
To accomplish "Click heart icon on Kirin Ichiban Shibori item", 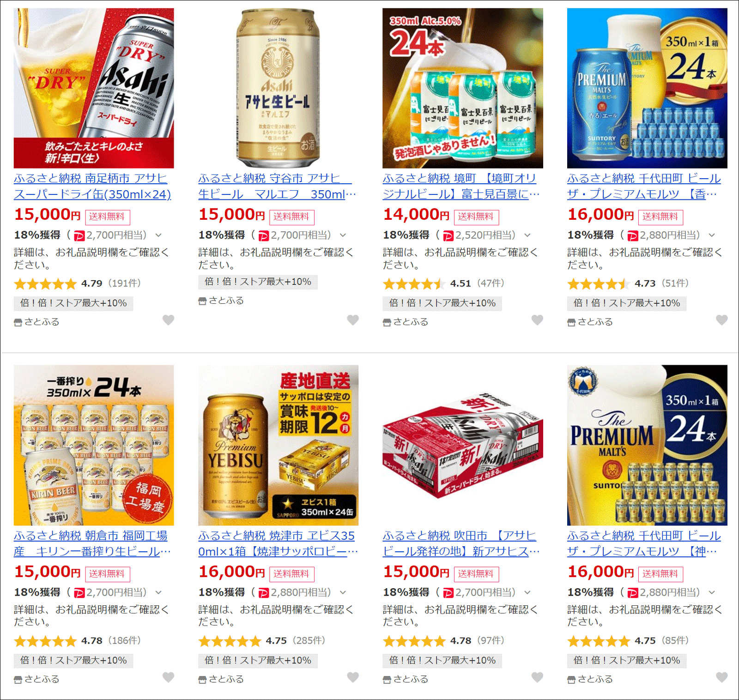I will coord(169,677).
